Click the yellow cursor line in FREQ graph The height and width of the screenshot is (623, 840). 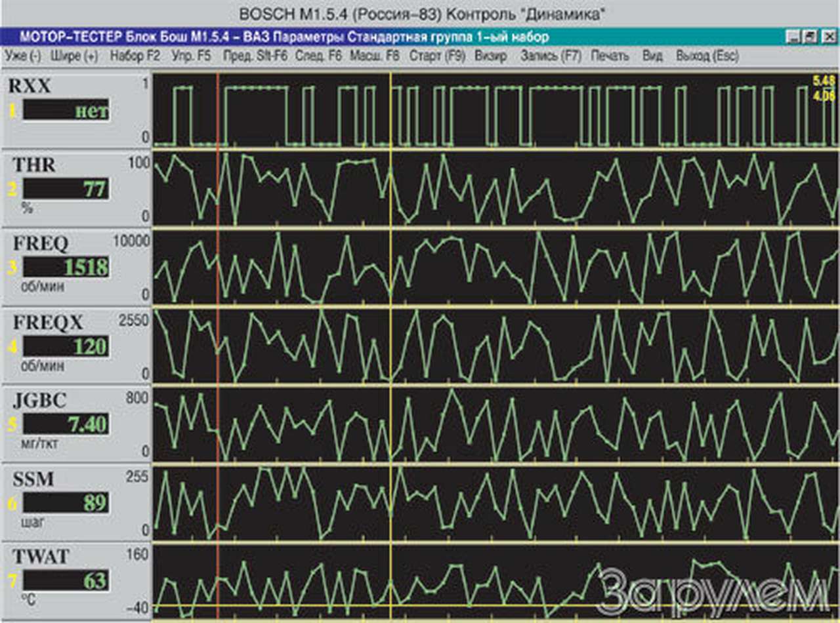pos(390,268)
